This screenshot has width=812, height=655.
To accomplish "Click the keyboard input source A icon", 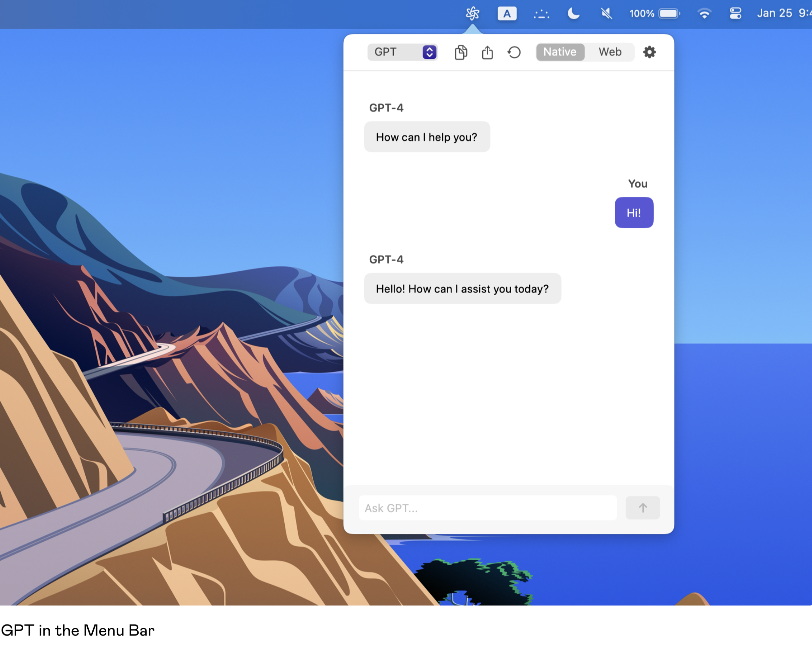I will tap(507, 14).
